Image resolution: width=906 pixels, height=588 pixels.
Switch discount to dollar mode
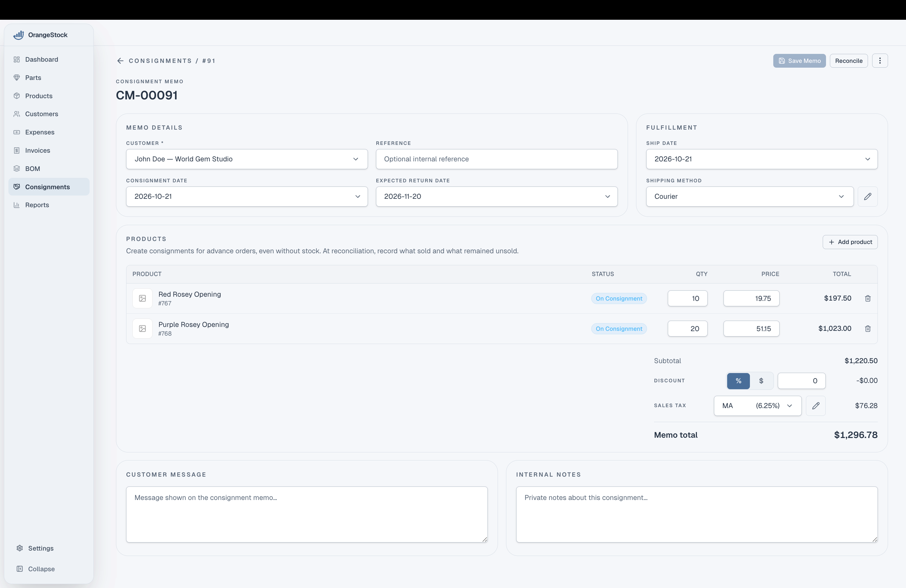point(761,381)
